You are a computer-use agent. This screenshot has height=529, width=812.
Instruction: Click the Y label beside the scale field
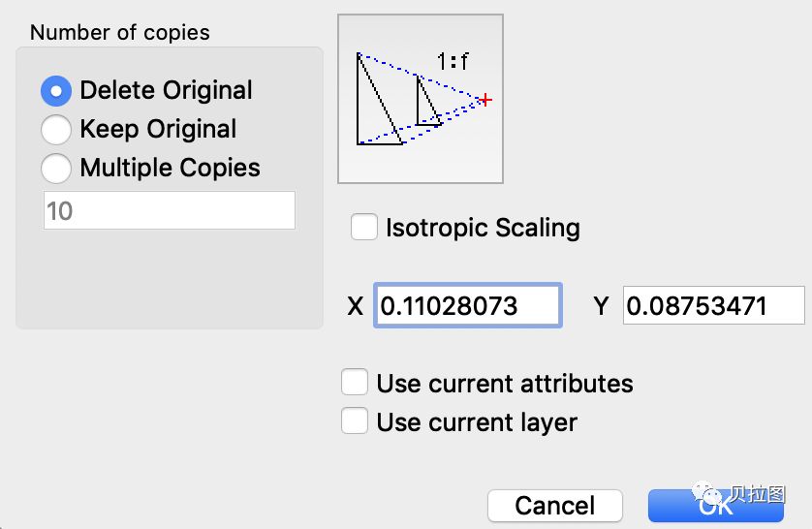pyautogui.click(x=601, y=306)
